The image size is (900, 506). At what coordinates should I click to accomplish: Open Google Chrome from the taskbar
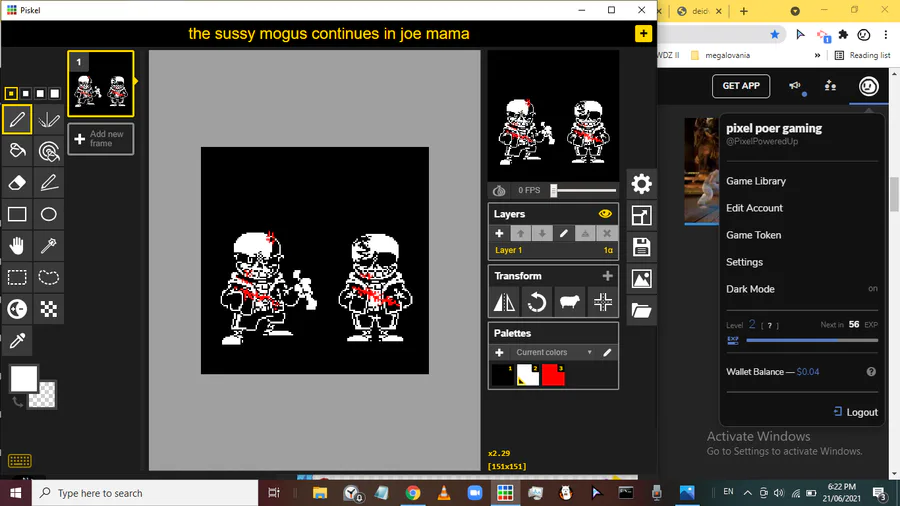(x=413, y=493)
